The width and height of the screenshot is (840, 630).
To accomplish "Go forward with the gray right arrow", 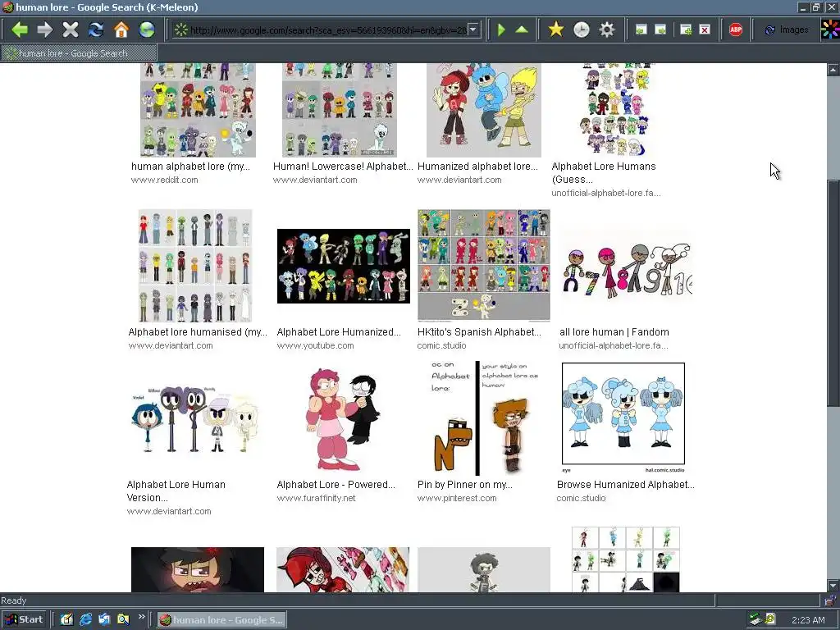I will (45, 30).
